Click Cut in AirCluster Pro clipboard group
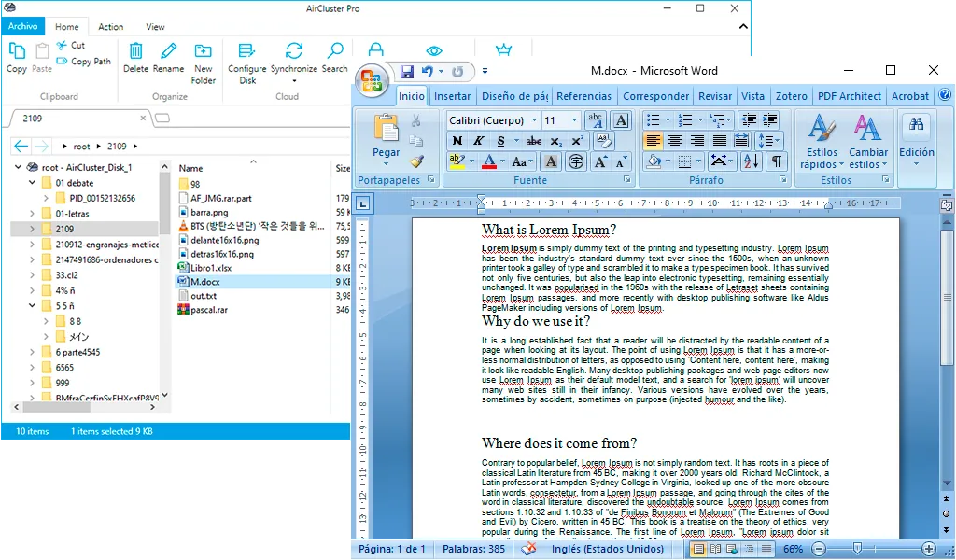The width and height of the screenshot is (956, 560). [71, 45]
